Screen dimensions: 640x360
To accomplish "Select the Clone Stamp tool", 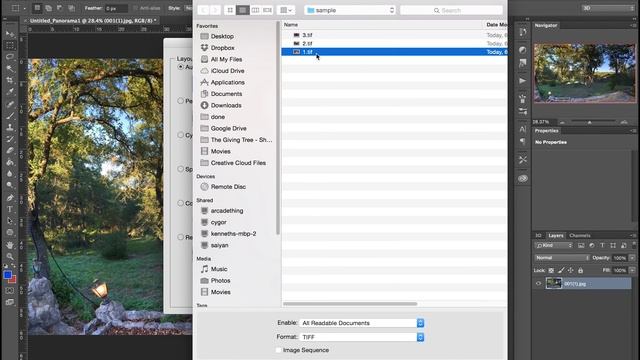I will coord(10,127).
